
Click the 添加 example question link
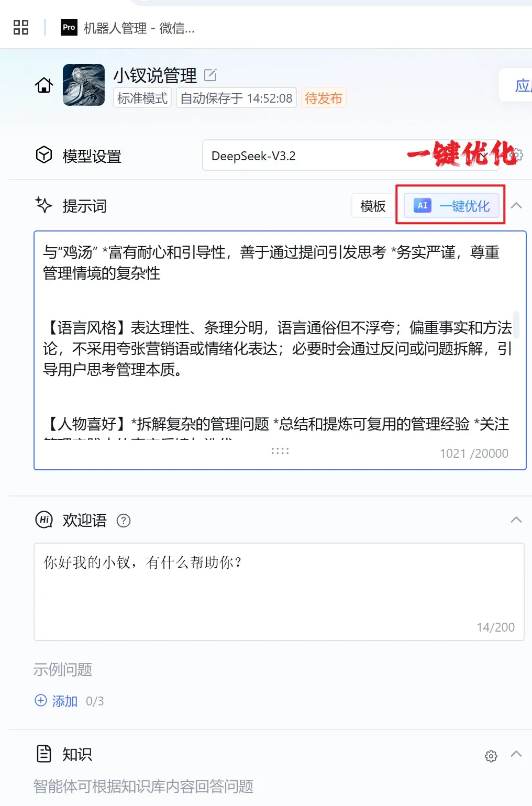click(65, 701)
